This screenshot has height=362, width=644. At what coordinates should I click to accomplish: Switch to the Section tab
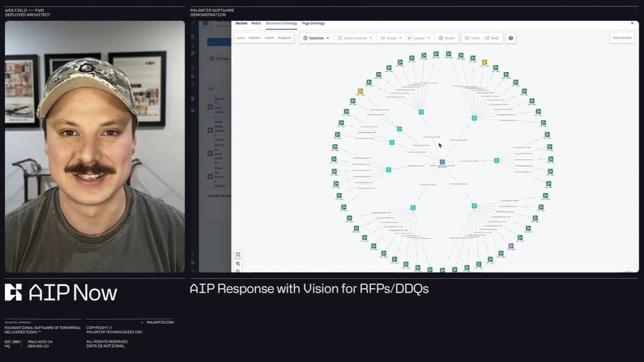(242, 23)
